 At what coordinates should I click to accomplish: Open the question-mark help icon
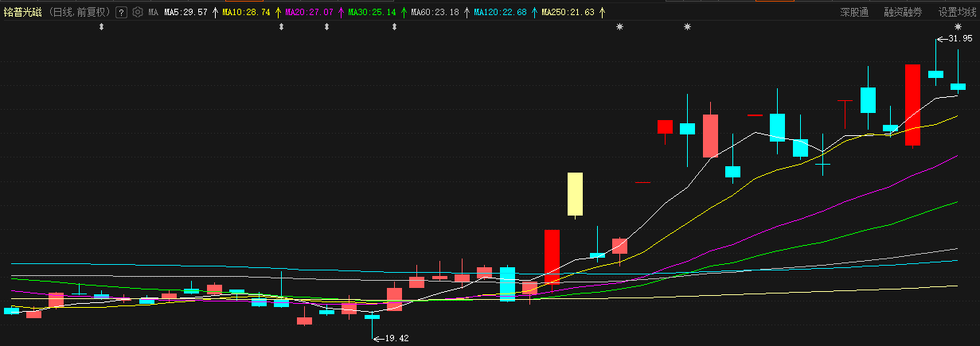pyautogui.click(x=121, y=13)
